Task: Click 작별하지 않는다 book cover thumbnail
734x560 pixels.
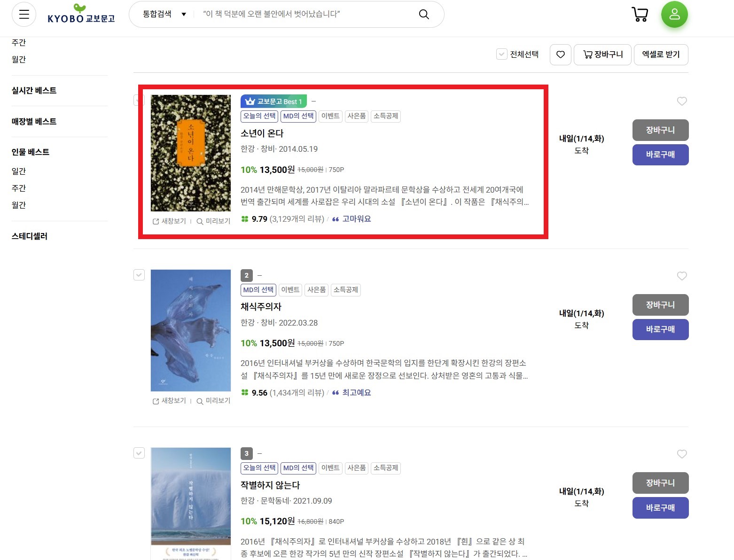Action: [x=191, y=504]
